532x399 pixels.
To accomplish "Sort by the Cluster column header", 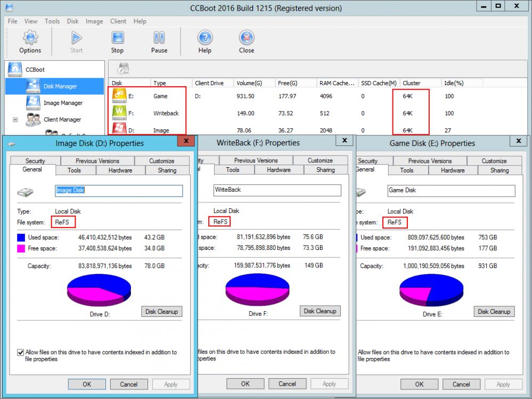I will (x=420, y=83).
